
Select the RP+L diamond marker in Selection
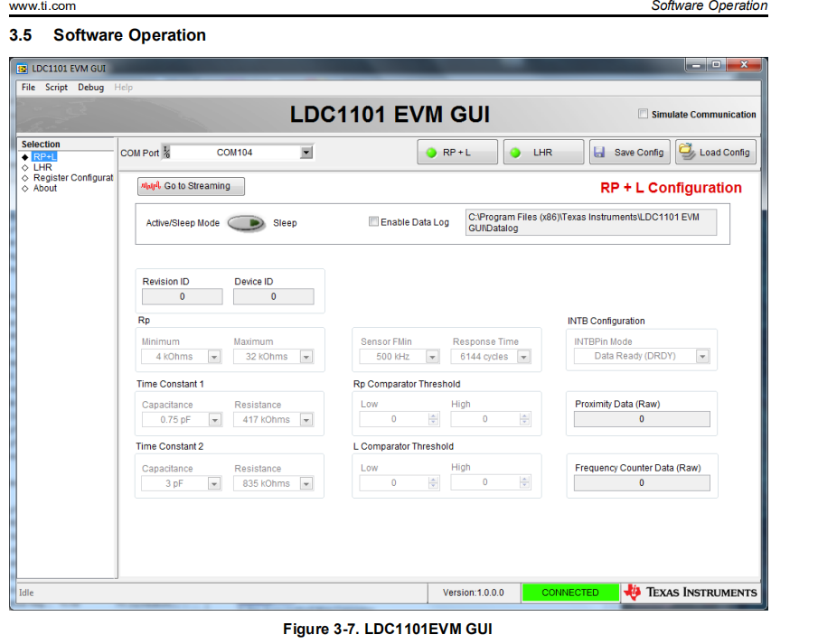point(24,157)
